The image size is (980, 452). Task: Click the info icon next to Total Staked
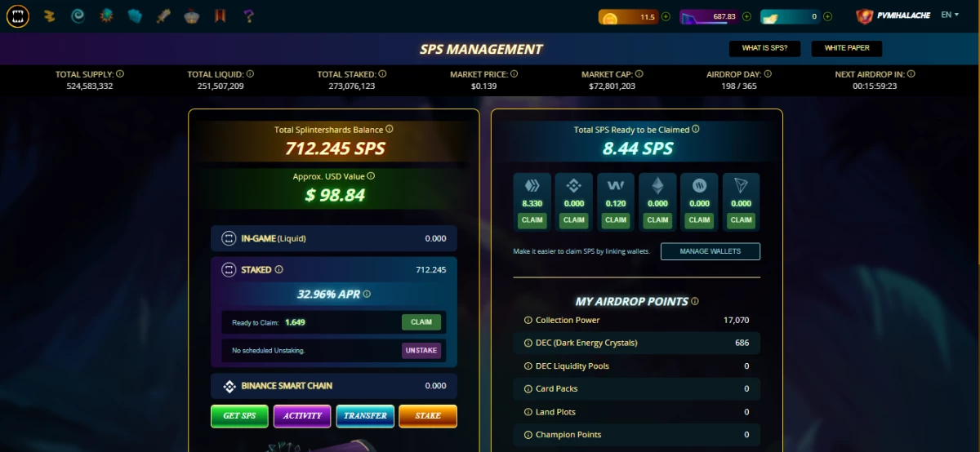pos(383,73)
